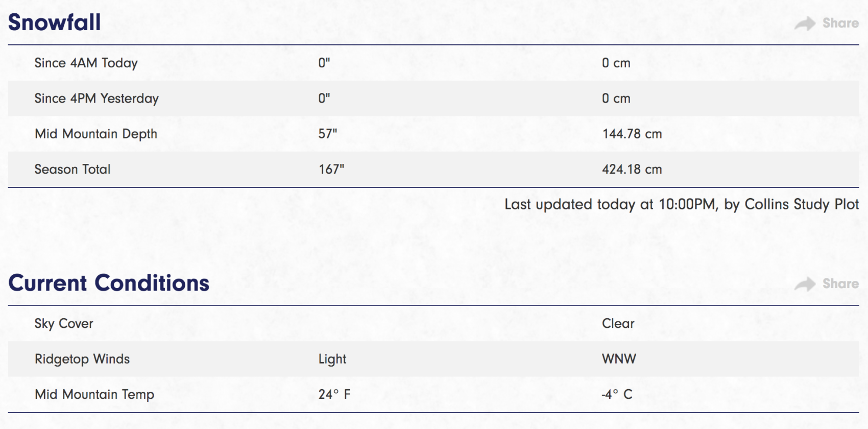Click the 167" season total value
Image resolution: width=868 pixels, height=429 pixels.
[x=331, y=169]
